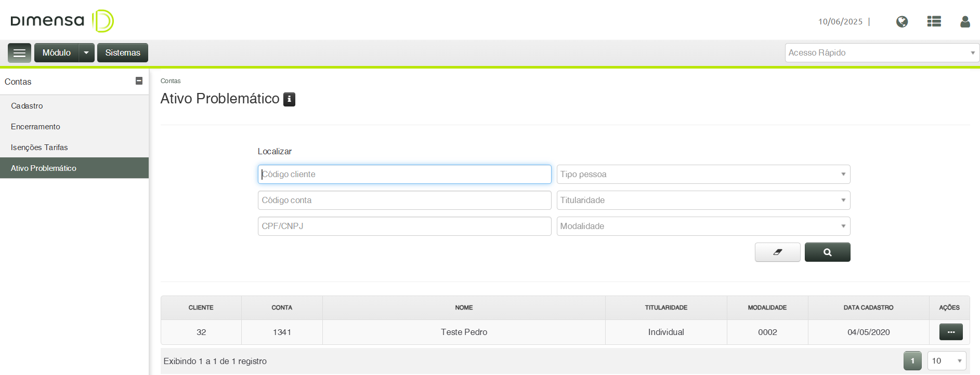Open the Acesso Rápido combo box

(882, 53)
